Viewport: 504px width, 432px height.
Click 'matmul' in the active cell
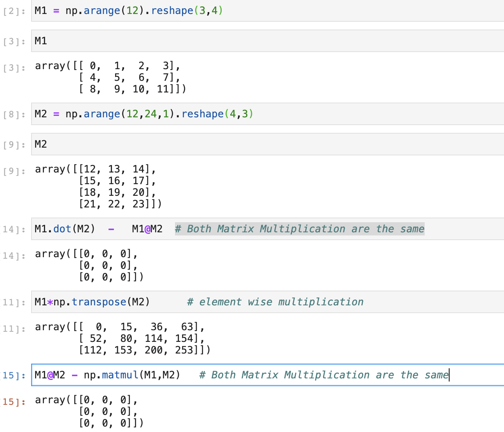click(120, 375)
